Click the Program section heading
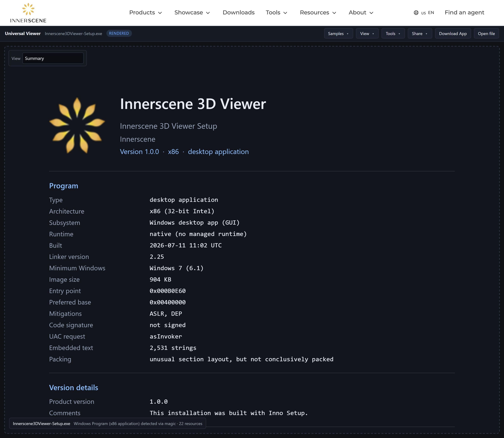This screenshot has width=504, height=438. pyautogui.click(x=64, y=186)
